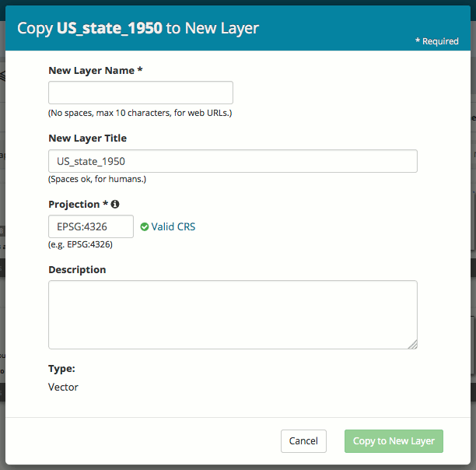Click the Description label
This screenshot has width=476, height=470.
pyautogui.click(x=77, y=270)
